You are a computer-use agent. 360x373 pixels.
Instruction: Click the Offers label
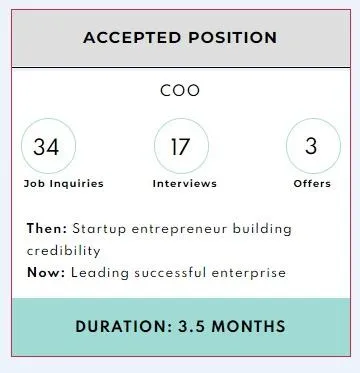[312, 184]
